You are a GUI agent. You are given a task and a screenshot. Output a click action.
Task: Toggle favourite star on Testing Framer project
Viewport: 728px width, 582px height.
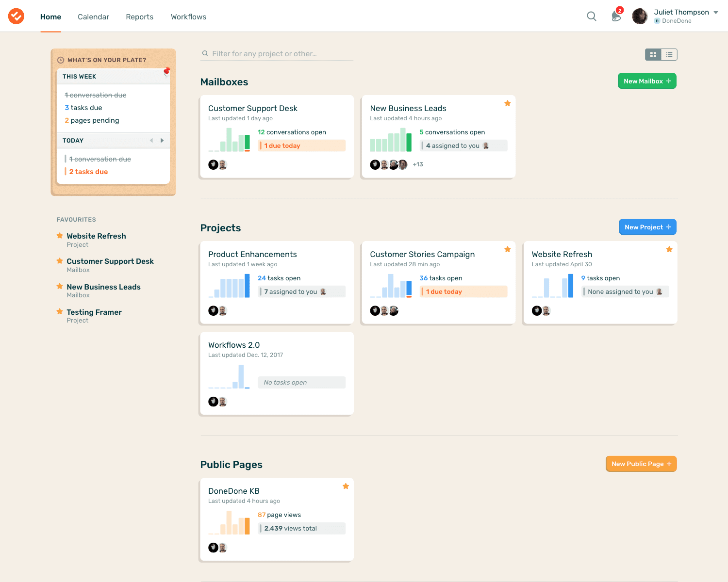(x=59, y=312)
